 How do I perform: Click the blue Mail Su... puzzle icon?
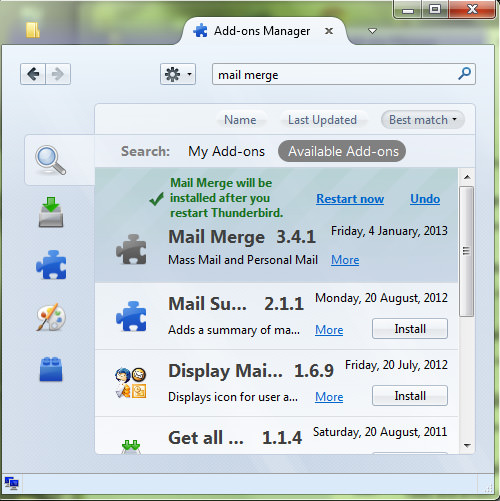131,316
